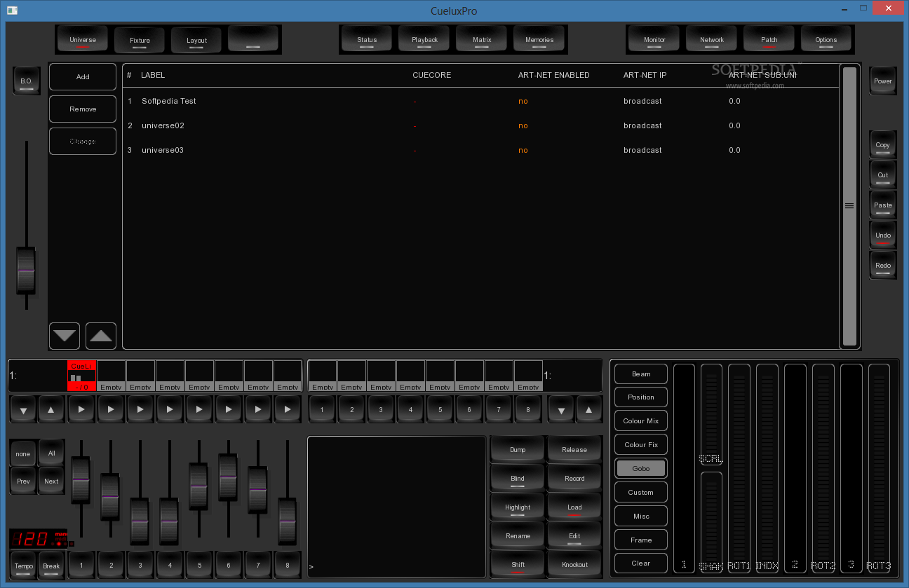Click fader 6 handle
Viewport: 909px width, 588px height.
tap(228, 477)
